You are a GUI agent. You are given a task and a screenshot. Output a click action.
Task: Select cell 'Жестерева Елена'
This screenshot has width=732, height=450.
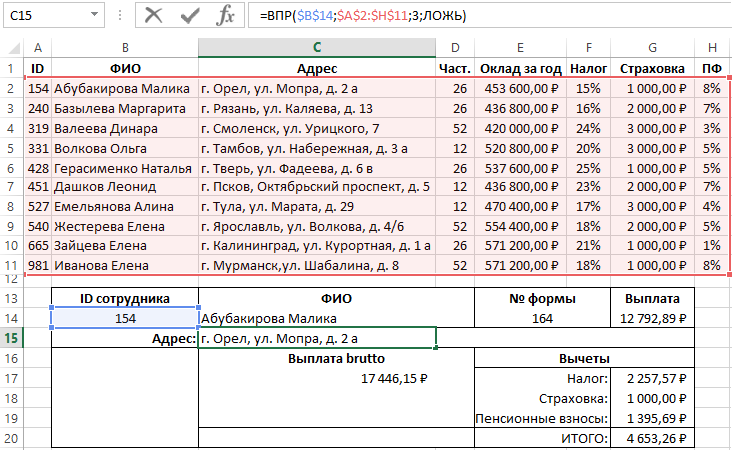125,226
